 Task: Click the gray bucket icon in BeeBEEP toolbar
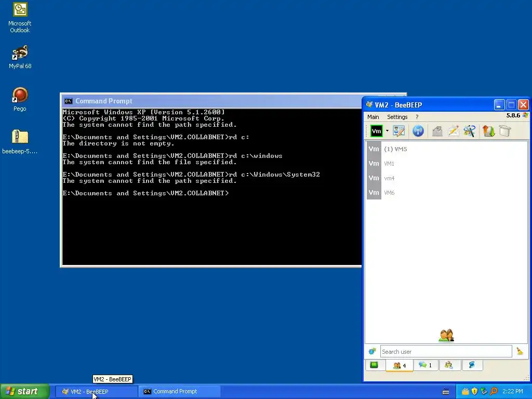(505, 131)
